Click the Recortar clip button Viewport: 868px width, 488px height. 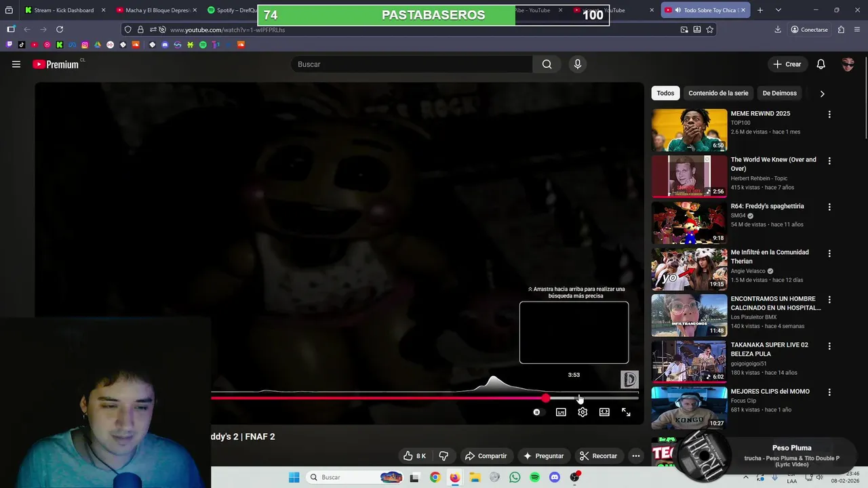point(599,456)
